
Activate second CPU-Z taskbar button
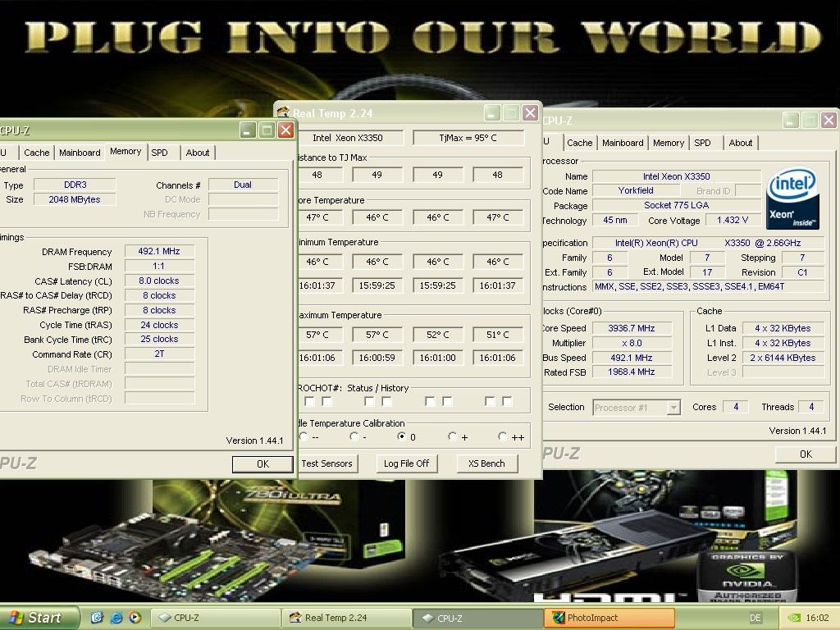[478, 618]
